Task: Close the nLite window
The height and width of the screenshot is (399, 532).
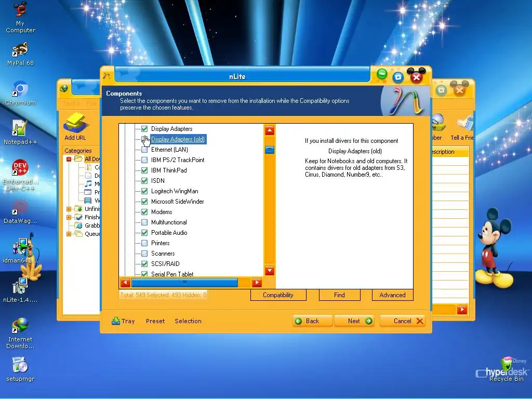Action: [416, 77]
